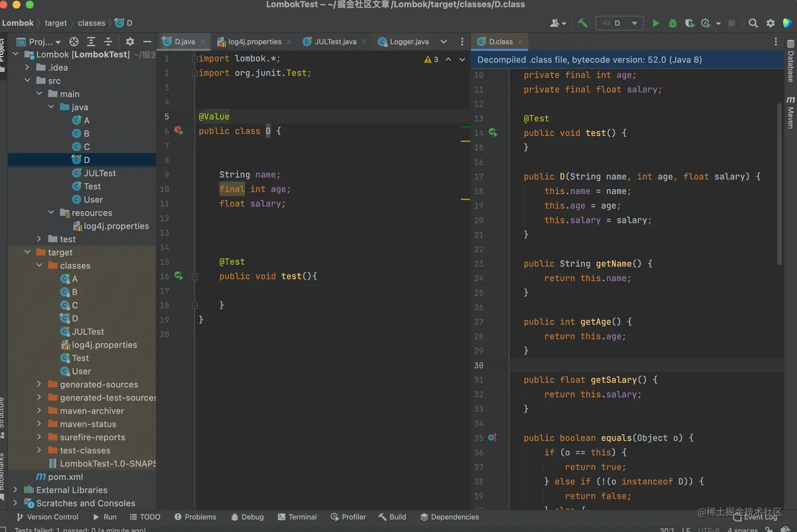Open Search Everywhere magnifier icon
Viewport: 797px width, 532px height.
(753, 23)
